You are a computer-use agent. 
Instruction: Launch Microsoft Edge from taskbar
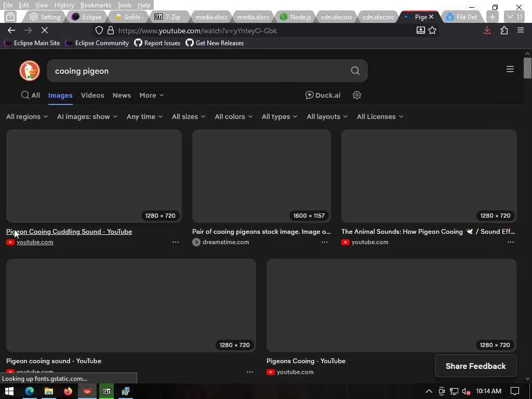30,391
